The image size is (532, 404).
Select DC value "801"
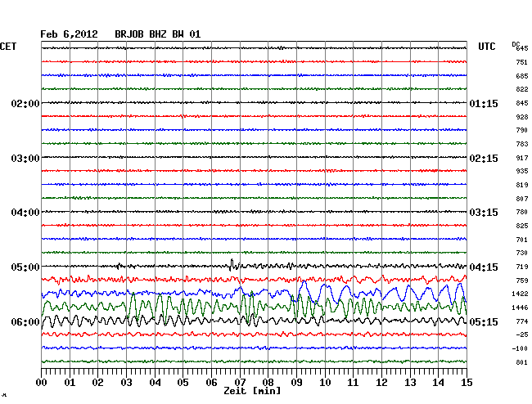pyautogui.click(x=522, y=362)
